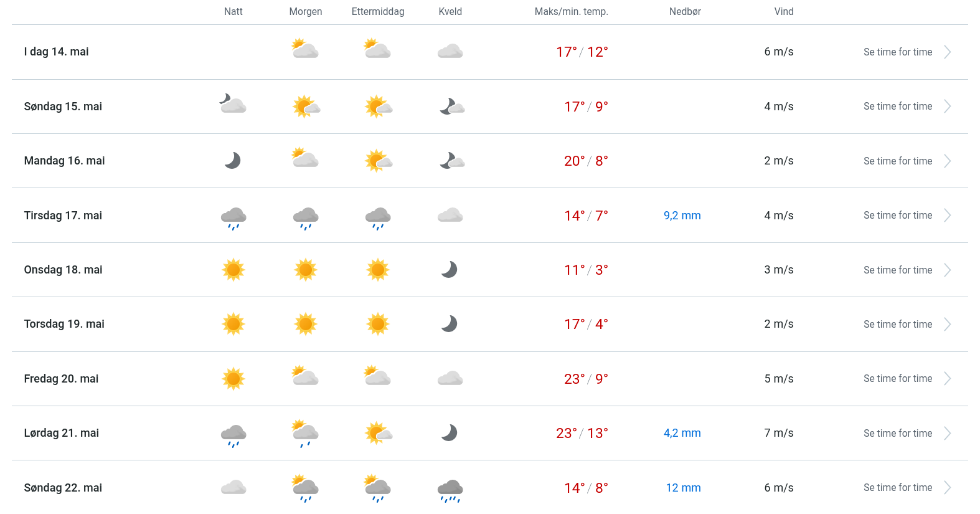Expand today's row with the chevron arrow

pyautogui.click(x=947, y=52)
